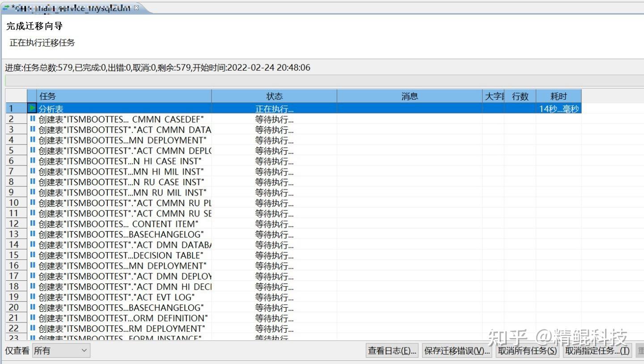
Task: Click the pause icon beside ACT EVT LOG task
Action: pos(33,296)
